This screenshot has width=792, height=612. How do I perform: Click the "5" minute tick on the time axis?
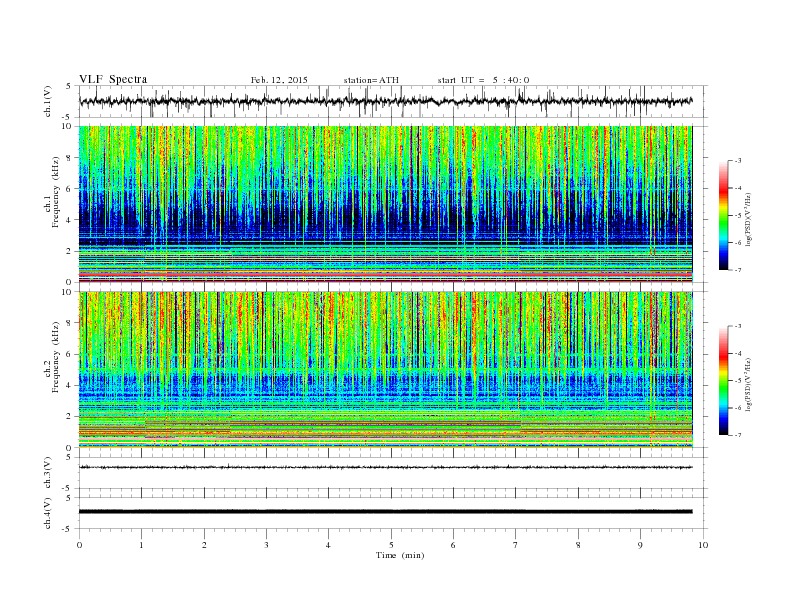click(x=391, y=545)
